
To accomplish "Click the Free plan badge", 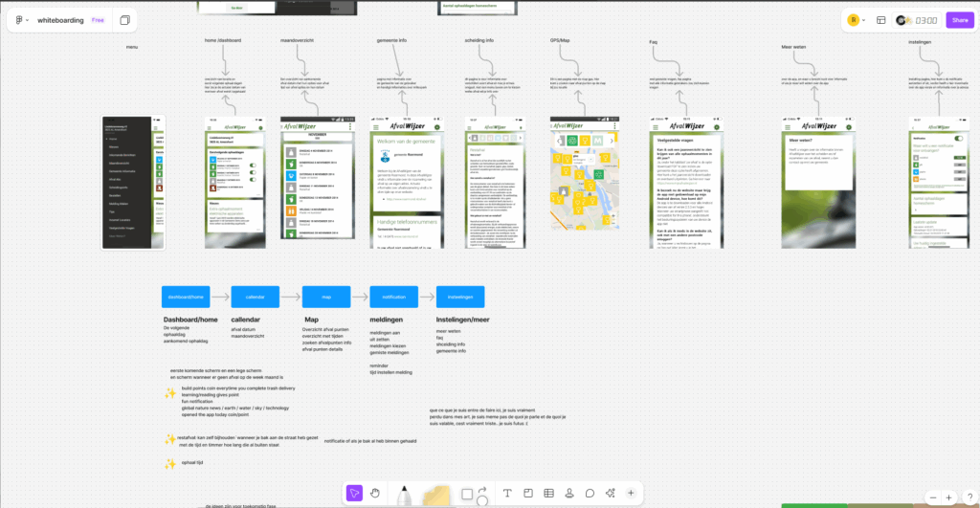I will tap(98, 20).
